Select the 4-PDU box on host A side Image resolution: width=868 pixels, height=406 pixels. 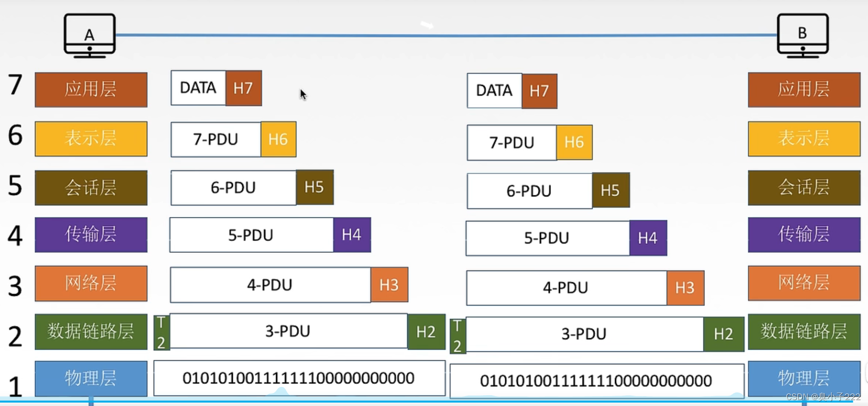(x=270, y=285)
